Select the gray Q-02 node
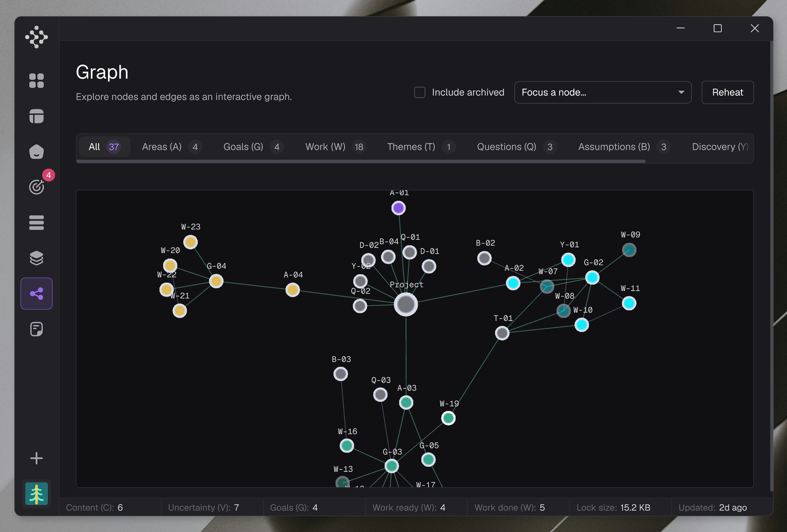Viewport: 787px width, 532px height. 360,306
